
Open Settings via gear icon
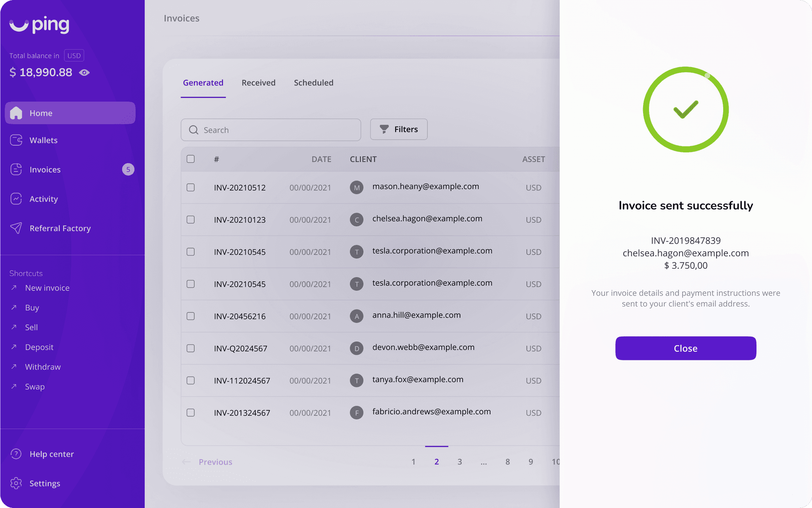pyautogui.click(x=16, y=483)
